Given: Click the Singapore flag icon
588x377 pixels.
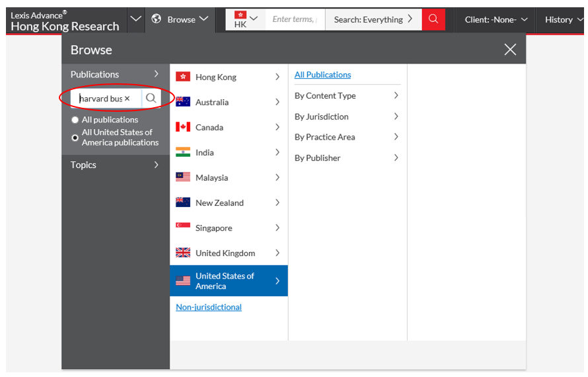Looking at the screenshot, I should [x=183, y=226].
